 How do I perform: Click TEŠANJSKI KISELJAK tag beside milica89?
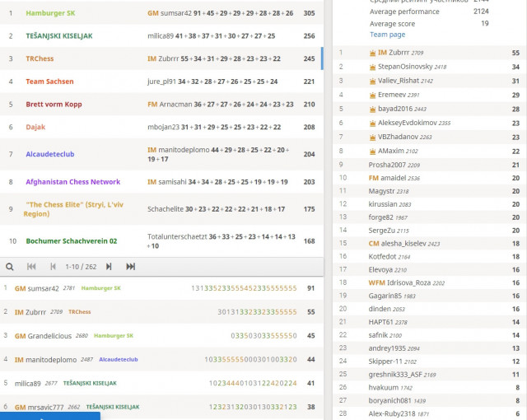coord(90,383)
